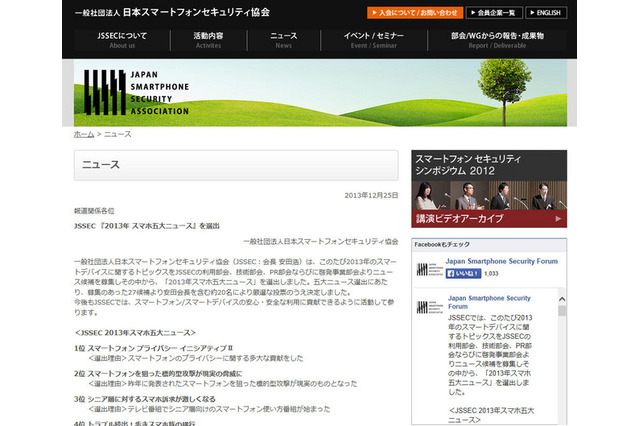Viewport: 640px width, 426px height.
Task: Click the Japan Smartphone Security Association logo
Action: pos(136,93)
